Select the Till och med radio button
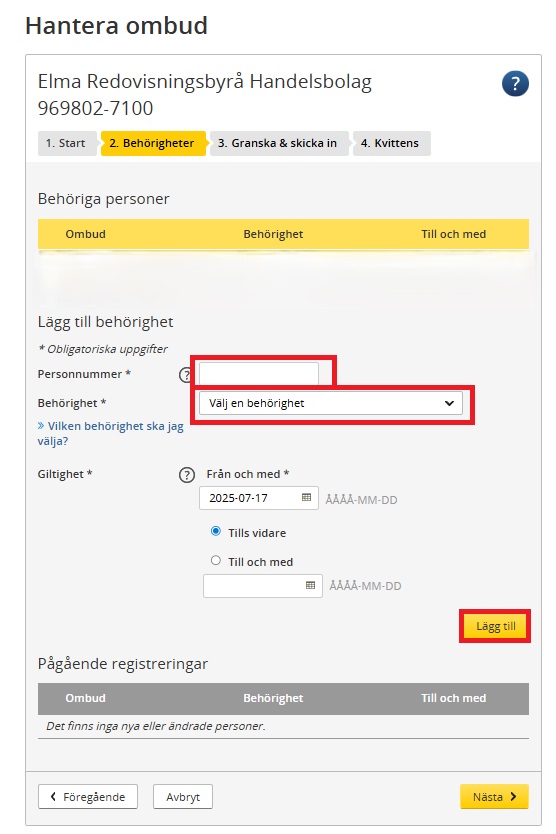556x834 pixels. point(215,560)
